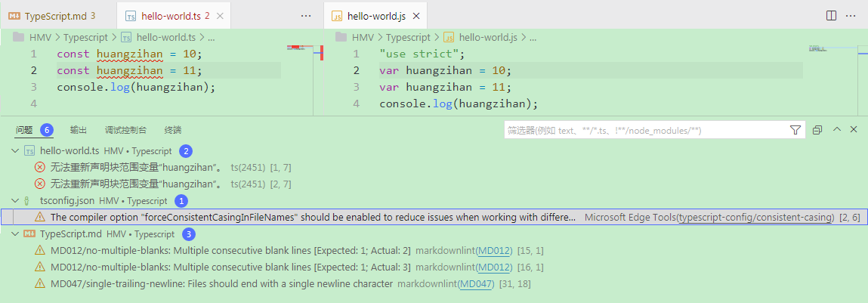This screenshot has width=868, height=303.
Task: Open the typescript-config/consistent-casing rule link
Action: 755,218
